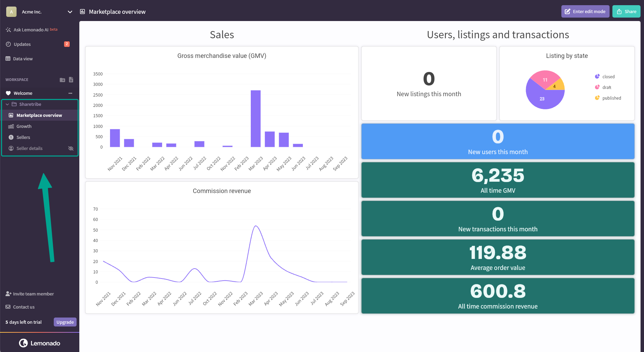Click the Marketplace overview page title
This screenshot has width=644, height=352.
click(x=117, y=12)
